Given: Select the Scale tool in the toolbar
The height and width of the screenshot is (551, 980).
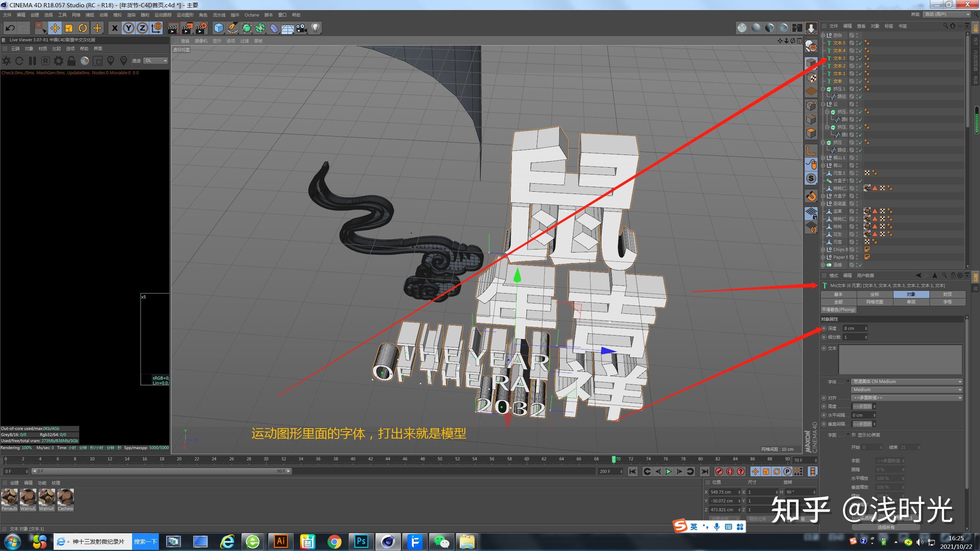Looking at the screenshot, I should click(68, 28).
